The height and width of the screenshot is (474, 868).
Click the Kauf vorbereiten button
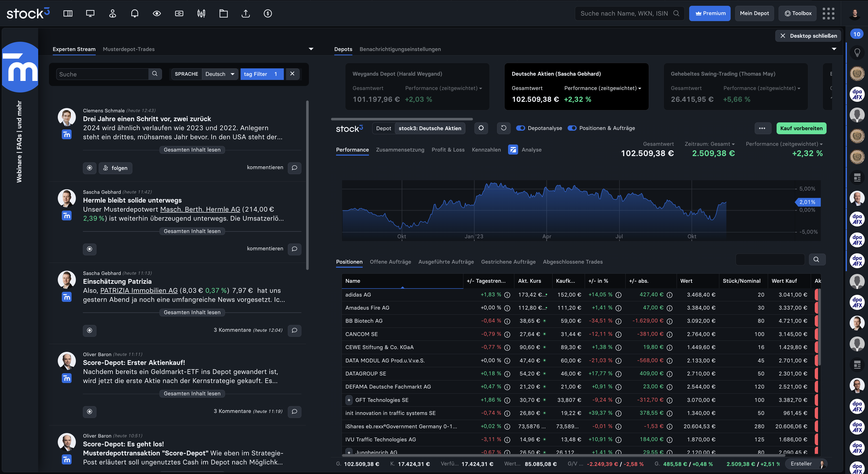(x=801, y=128)
